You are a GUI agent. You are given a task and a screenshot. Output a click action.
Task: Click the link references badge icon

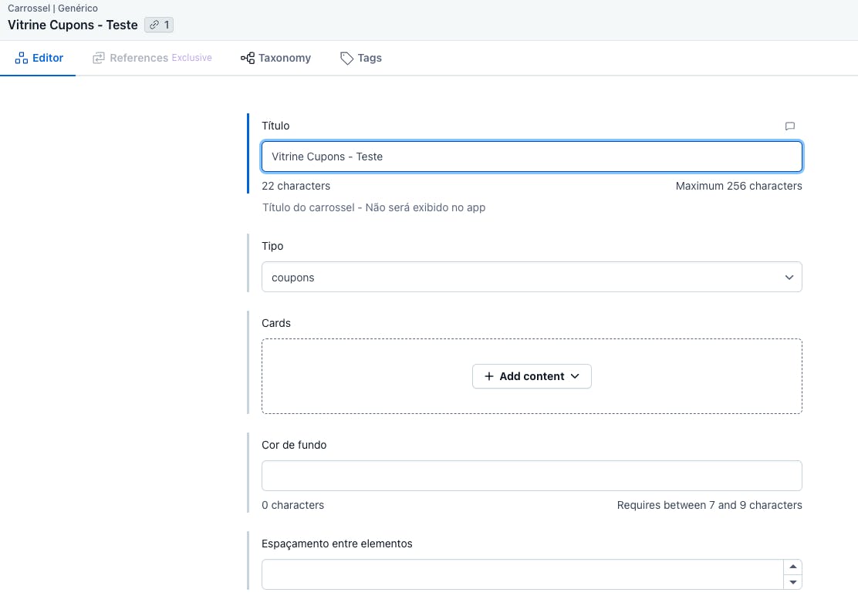[x=154, y=25]
